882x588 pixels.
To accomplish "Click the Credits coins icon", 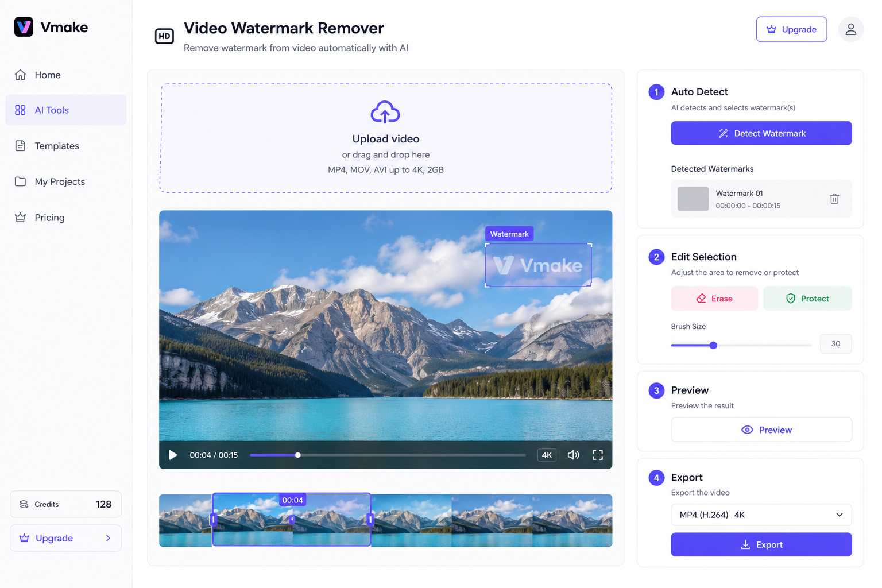I will 24,504.
